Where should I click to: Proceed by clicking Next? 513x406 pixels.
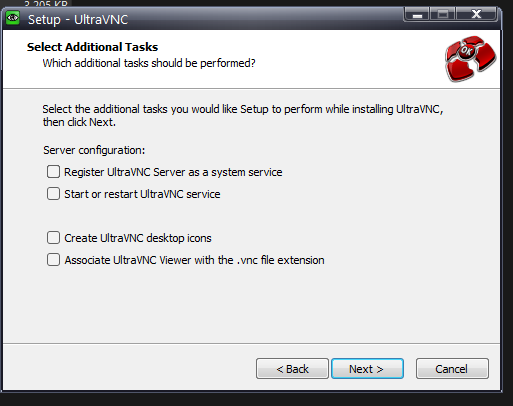point(367,369)
